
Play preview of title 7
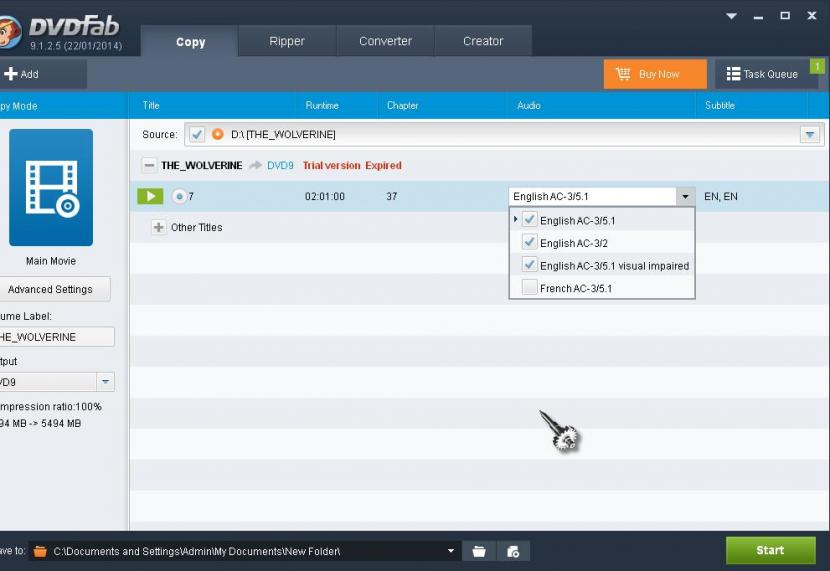coord(150,196)
